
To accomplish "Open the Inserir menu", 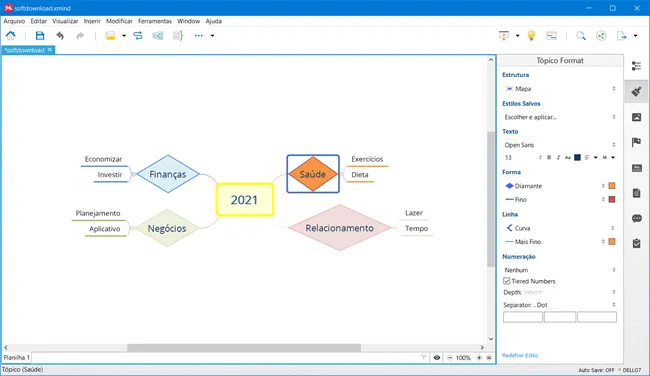I will click(92, 21).
